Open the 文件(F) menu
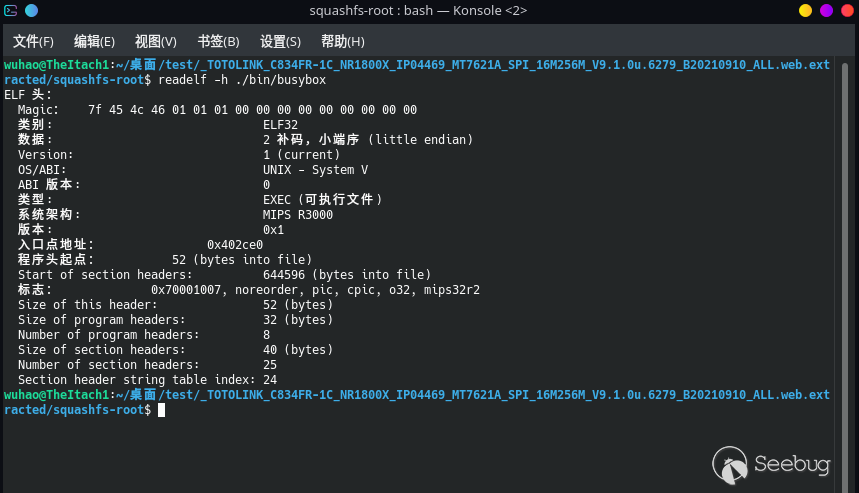The height and width of the screenshot is (493, 859). pos(33,42)
